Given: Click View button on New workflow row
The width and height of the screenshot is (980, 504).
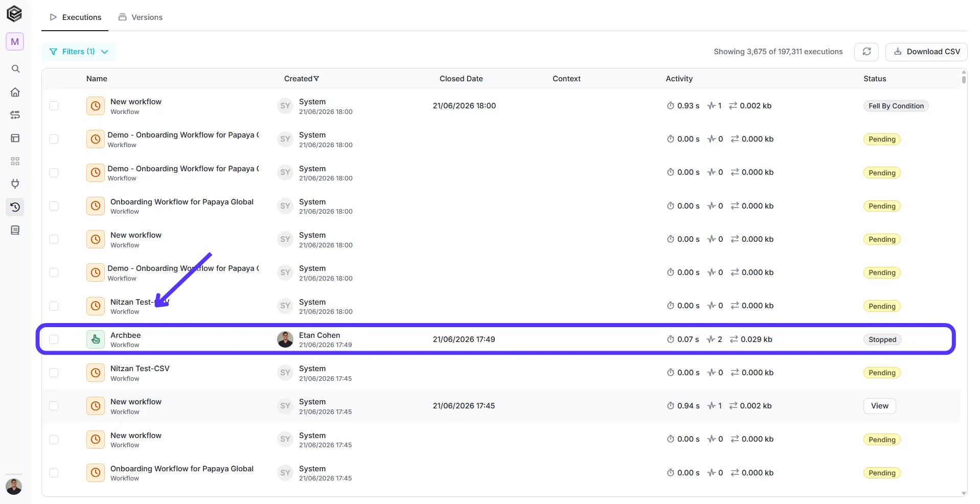Looking at the screenshot, I should click(x=880, y=406).
